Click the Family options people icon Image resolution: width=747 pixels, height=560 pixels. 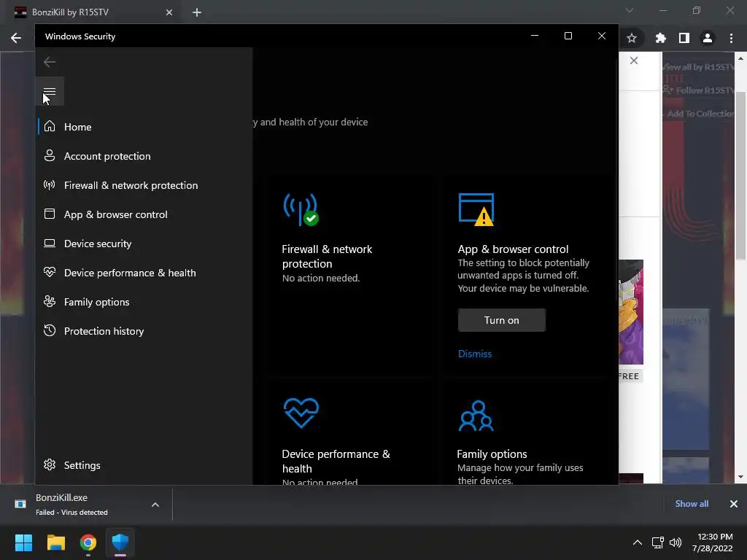(x=476, y=416)
